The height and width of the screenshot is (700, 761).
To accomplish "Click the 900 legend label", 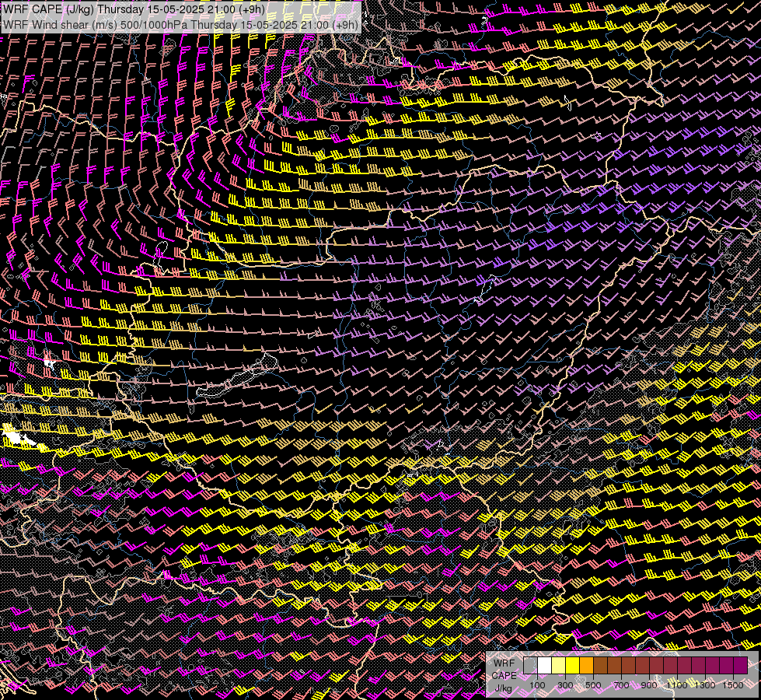I will (x=649, y=685).
